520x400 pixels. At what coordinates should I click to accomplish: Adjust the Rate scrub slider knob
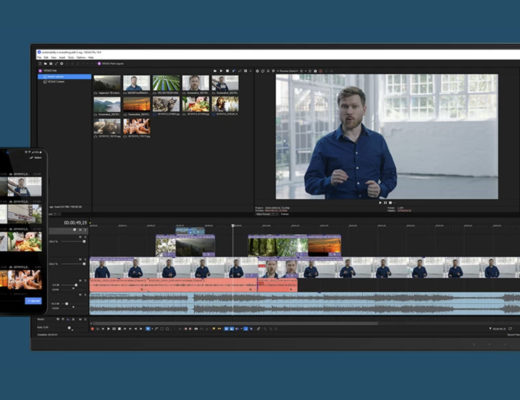click(69, 328)
